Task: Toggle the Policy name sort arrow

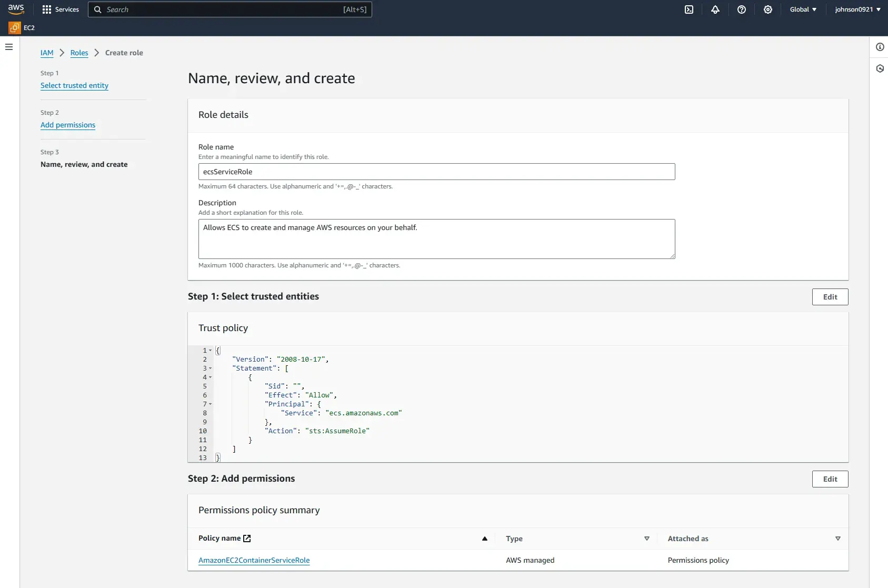Action: pos(484,539)
